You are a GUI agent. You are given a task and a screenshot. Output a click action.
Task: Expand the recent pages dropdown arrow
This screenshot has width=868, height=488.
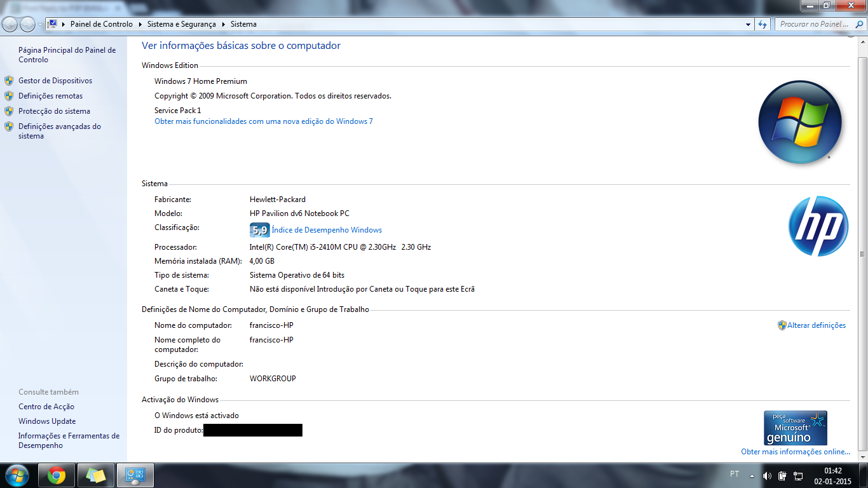(41, 24)
